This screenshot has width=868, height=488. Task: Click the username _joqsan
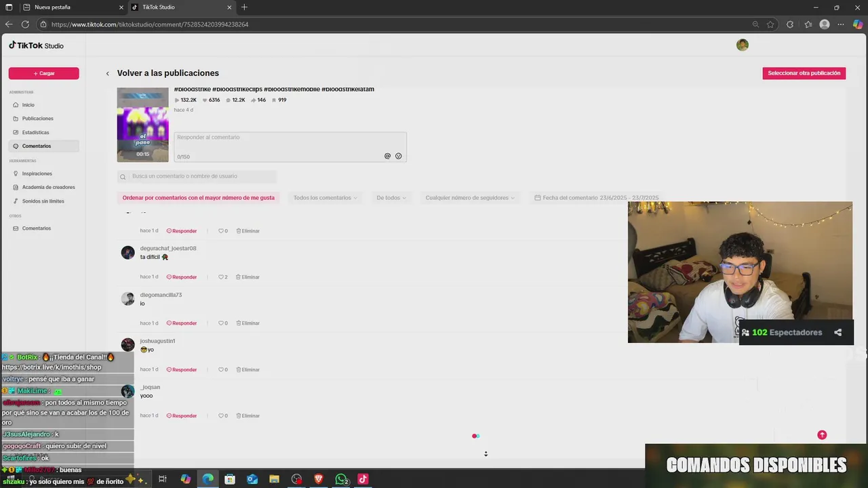coord(150,387)
